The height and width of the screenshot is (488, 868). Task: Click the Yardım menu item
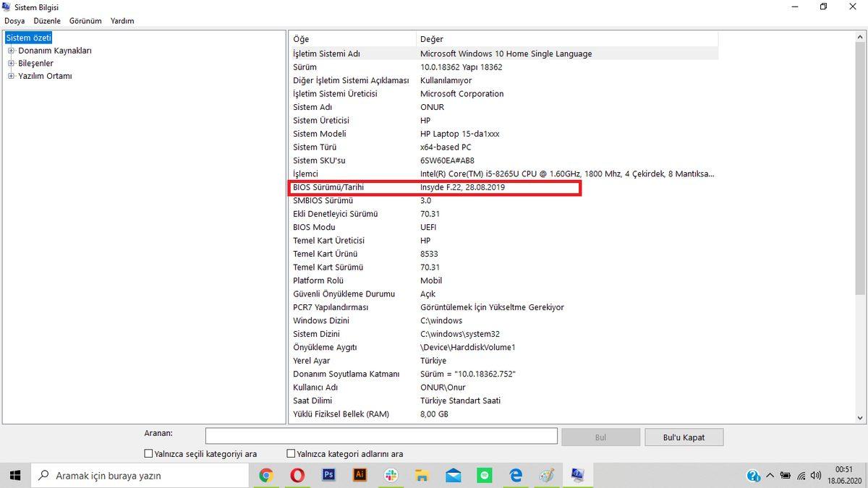click(x=122, y=21)
